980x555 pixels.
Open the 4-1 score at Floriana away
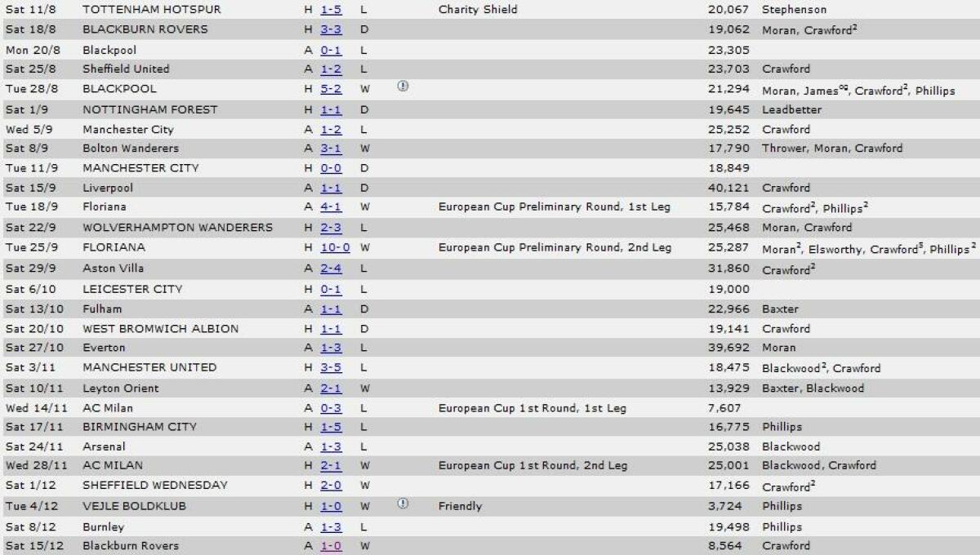[x=331, y=207]
